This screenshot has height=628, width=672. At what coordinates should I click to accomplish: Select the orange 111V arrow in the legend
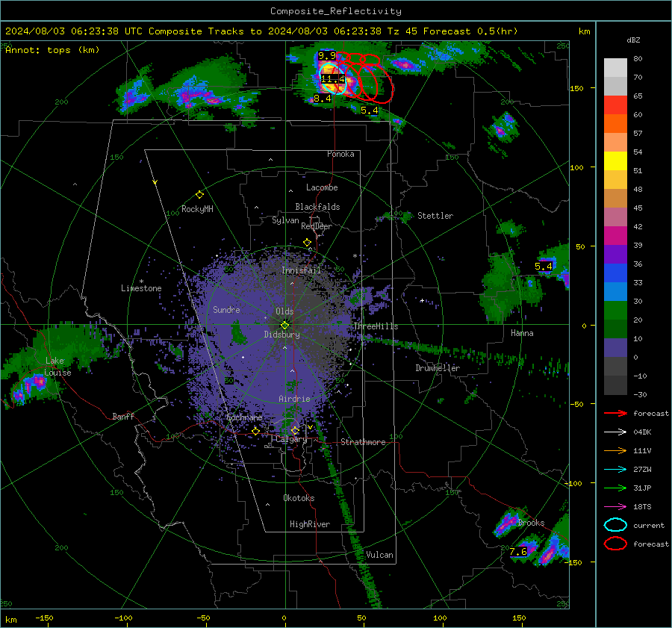(615, 450)
